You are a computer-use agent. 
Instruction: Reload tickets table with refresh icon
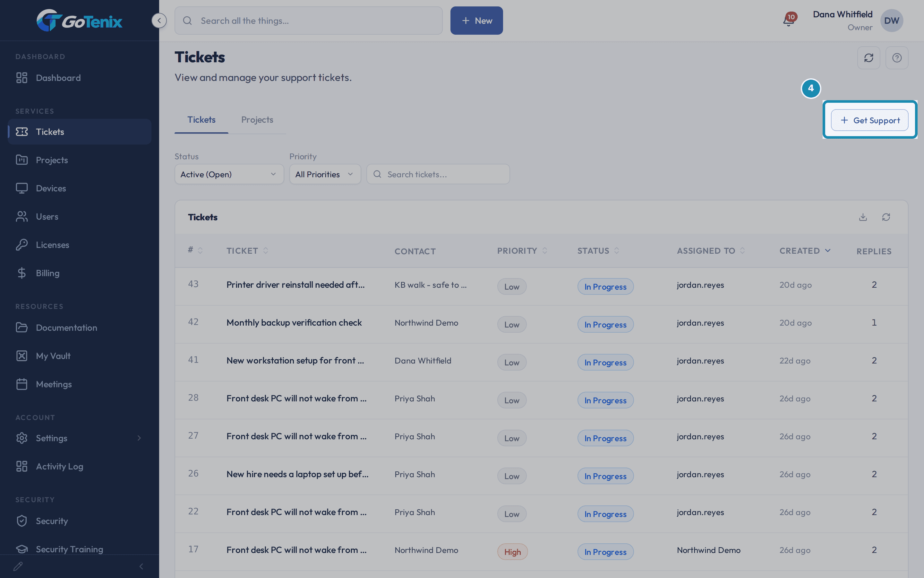coord(886,217)
